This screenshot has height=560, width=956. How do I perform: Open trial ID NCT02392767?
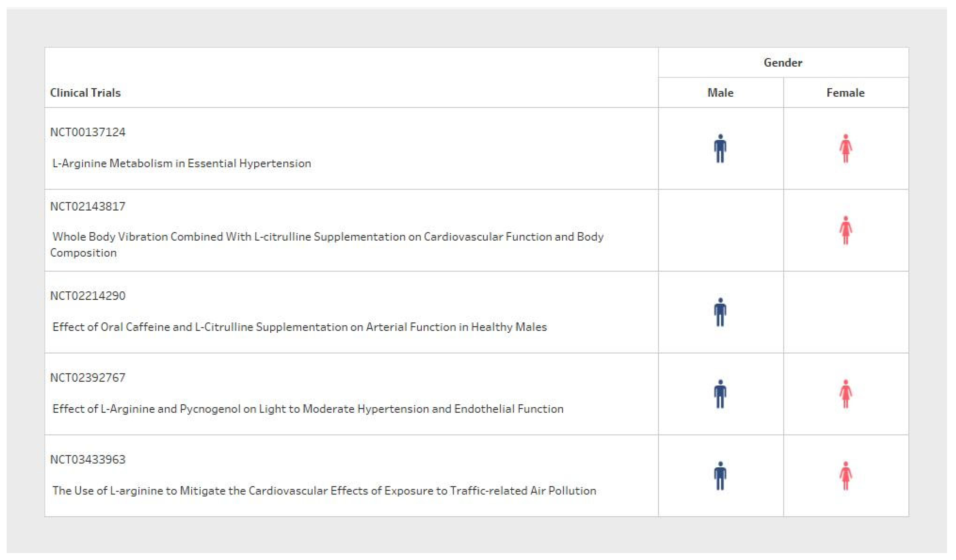88,378
